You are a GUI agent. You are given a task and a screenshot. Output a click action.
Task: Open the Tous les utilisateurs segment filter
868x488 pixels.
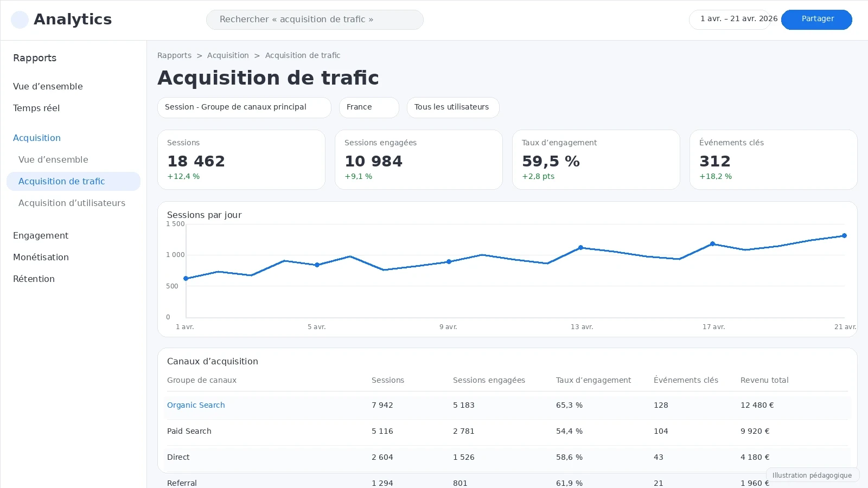(x=453, y=107)
